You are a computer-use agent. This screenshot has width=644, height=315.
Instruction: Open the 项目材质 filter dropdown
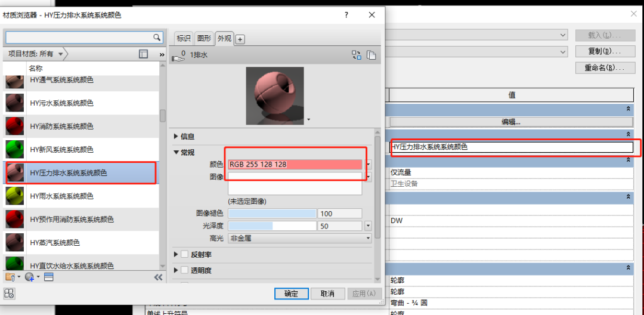coord(37,54)
